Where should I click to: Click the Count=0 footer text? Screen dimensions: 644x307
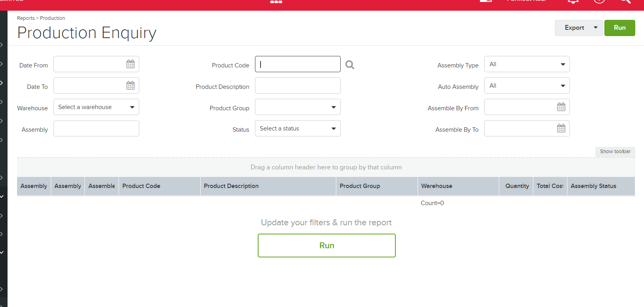tap(432, 203)
